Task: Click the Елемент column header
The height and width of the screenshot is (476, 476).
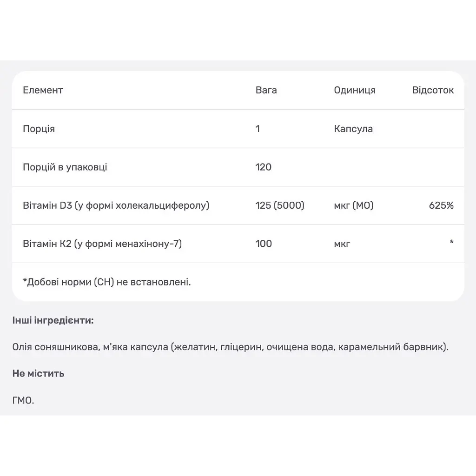Action: click(43, 90)
